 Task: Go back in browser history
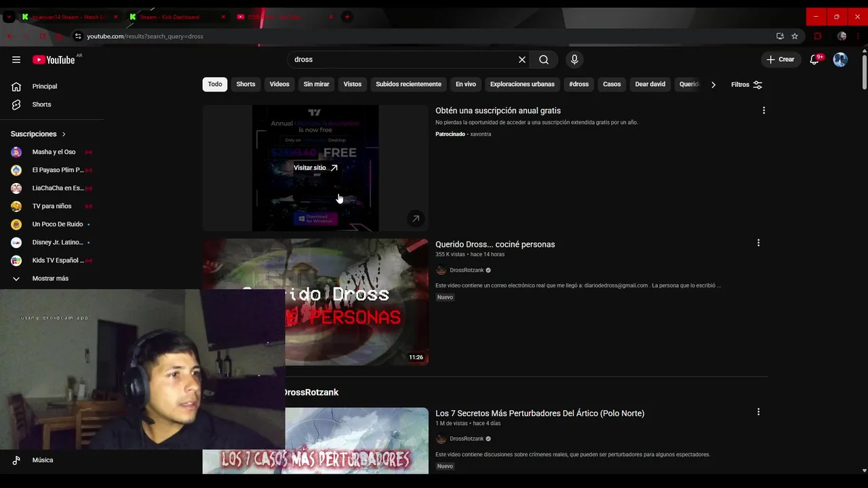(9, 36)
